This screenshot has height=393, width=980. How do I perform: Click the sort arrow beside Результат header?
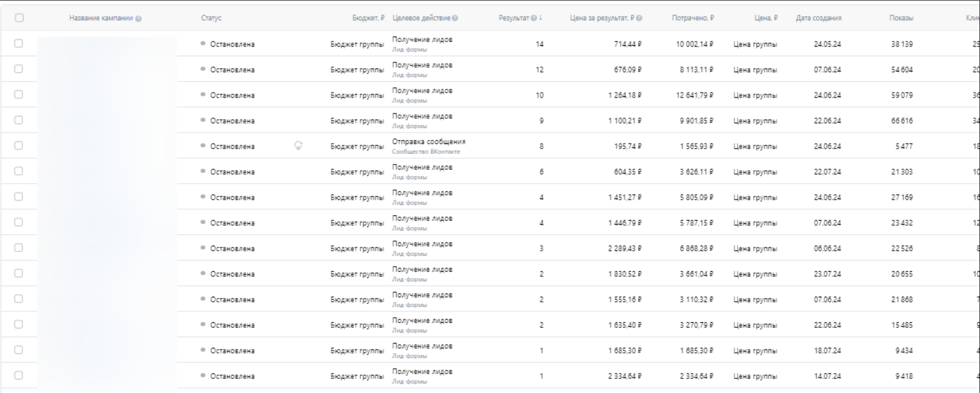tap(541, 19)
